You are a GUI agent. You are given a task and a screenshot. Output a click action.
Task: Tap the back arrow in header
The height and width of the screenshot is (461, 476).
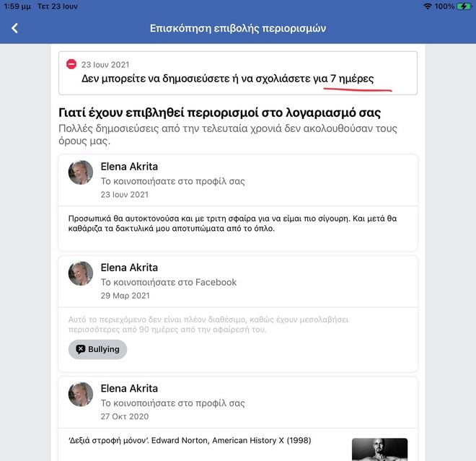click(14, 28)
